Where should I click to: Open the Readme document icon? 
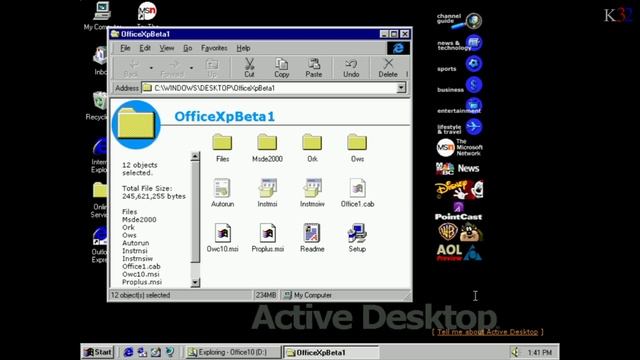[312, 233]
